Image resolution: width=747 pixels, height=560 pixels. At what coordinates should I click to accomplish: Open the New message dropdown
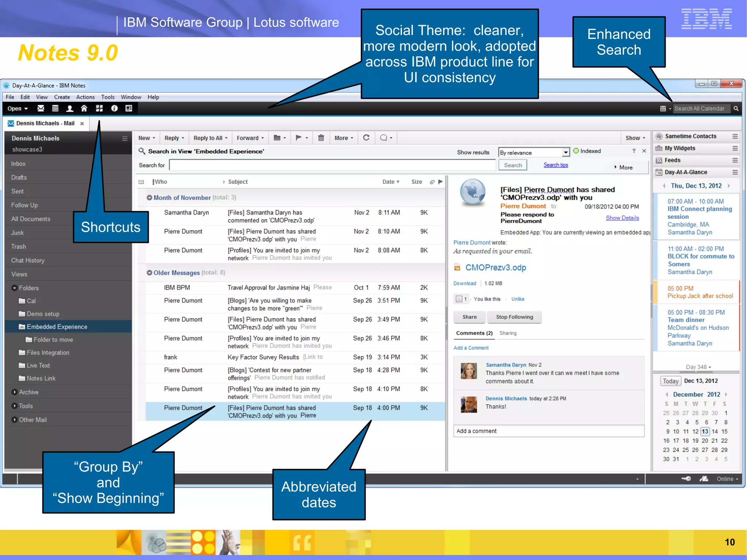click(147, 138)
